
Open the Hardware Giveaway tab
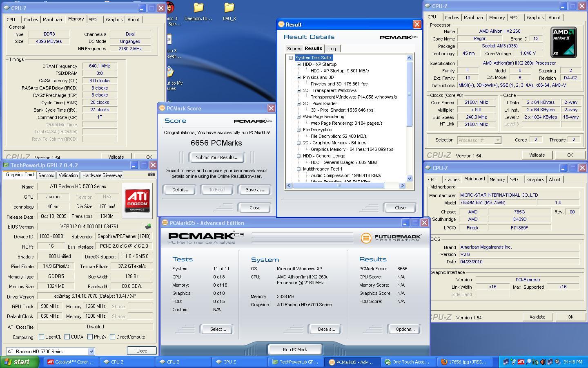pyautogui.click(x=102, y=175)
